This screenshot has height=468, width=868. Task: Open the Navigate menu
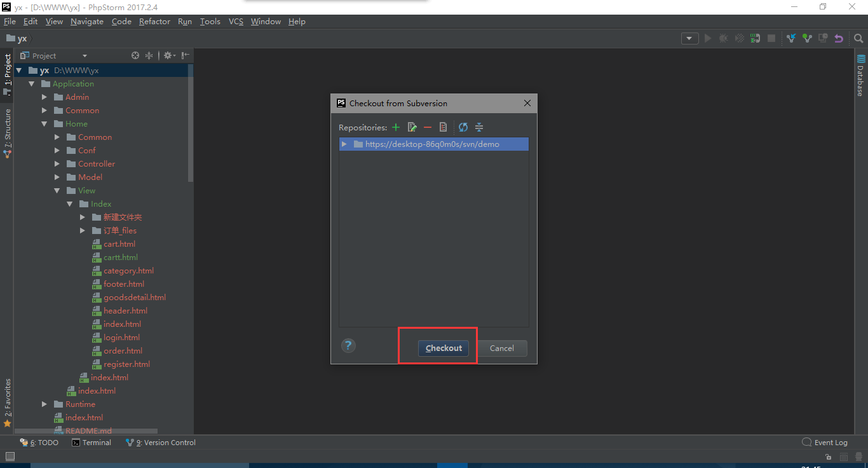pos(87,21)
